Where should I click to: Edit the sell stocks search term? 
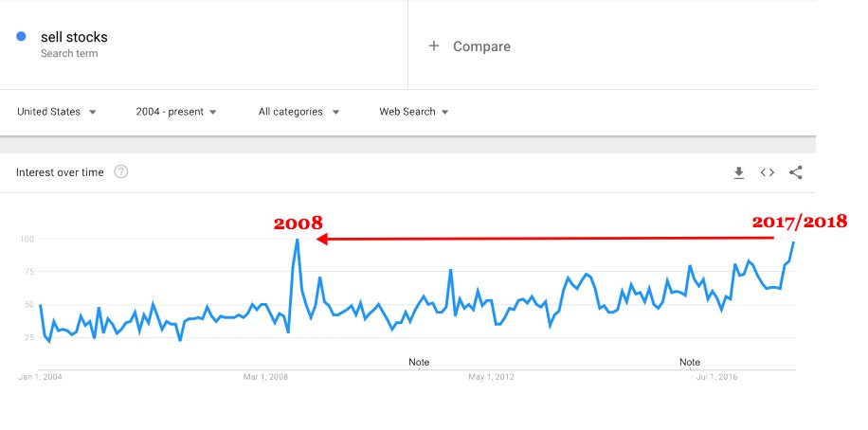pyautogui.click(x=74, y=37)
